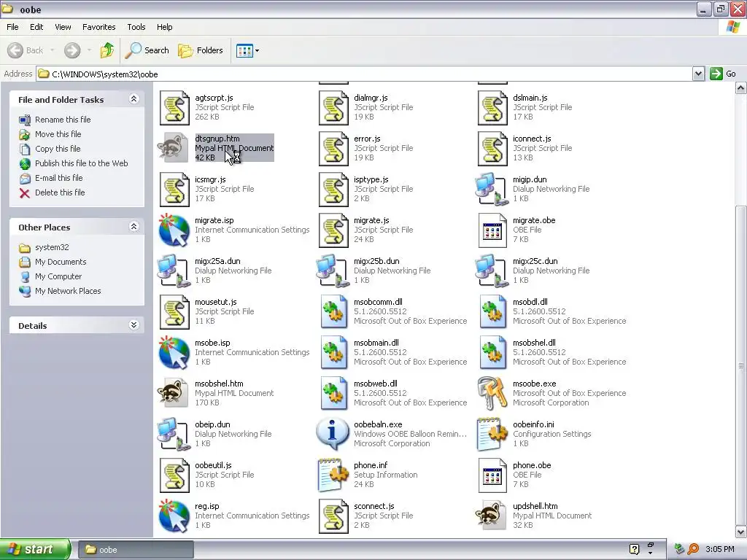Select the agtscrpt.js script file icon

pyautogui.click(x=174, y=108)
